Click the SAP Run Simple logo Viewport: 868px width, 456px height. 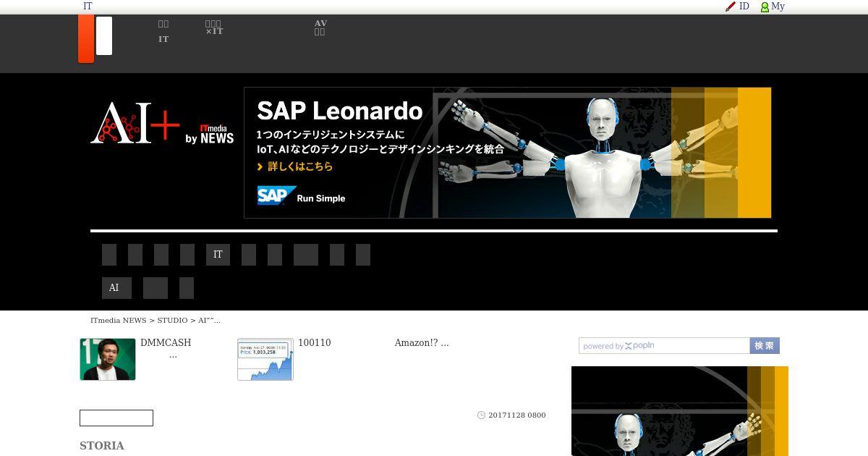click(301, 196)
